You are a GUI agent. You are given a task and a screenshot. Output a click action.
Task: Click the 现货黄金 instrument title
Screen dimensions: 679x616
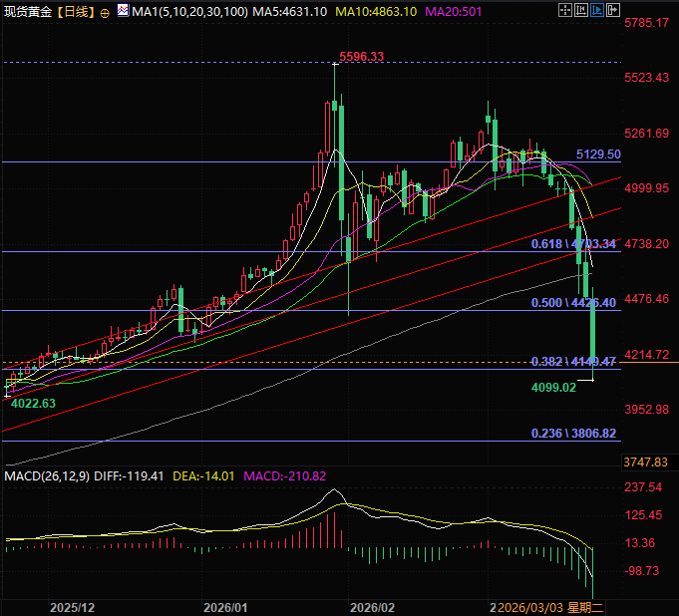pyautogui.click(x=28, y=12)
